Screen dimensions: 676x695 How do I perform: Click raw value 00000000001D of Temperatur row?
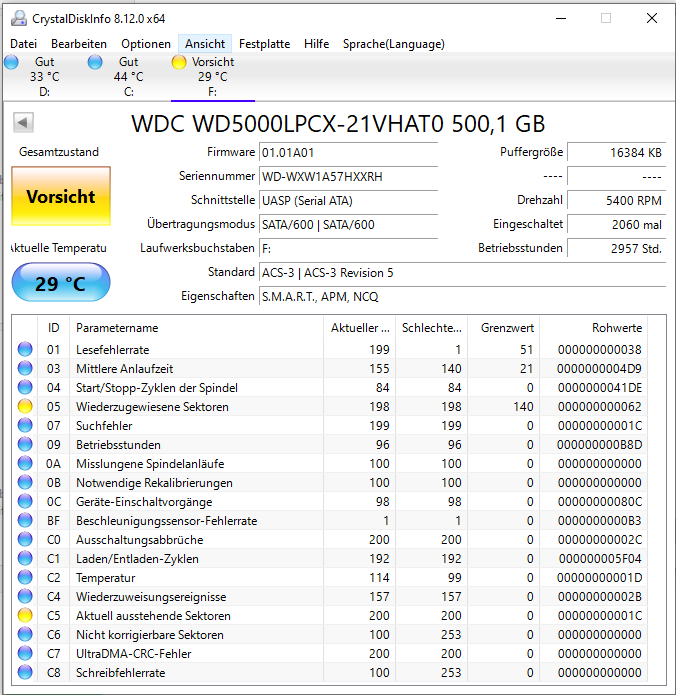(599, 578)
